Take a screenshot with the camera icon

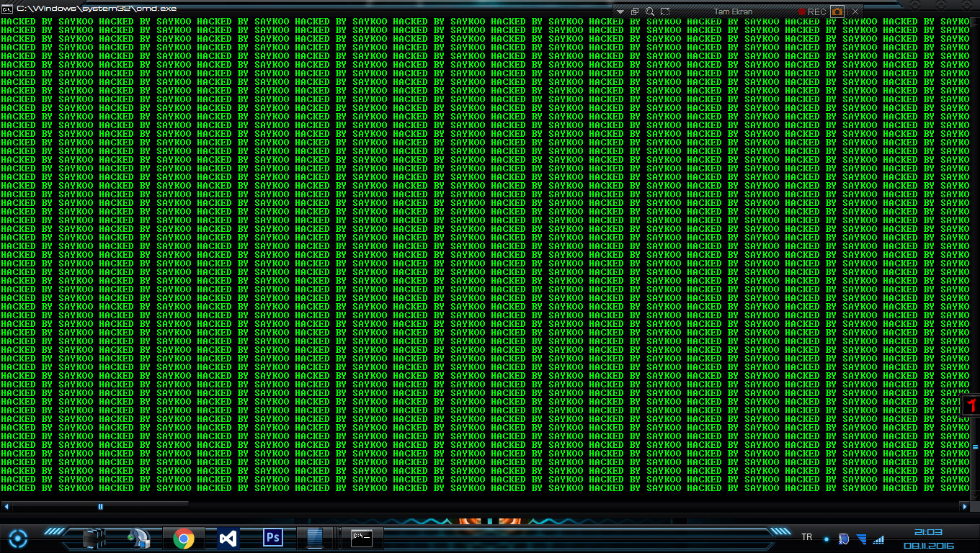pos(837,12)
